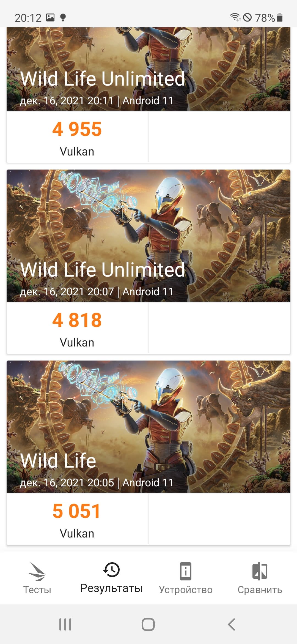This screenshot has width=297, height=644.
Task: Switch to the Тесты tab label
Action: [x=37, y=590]
